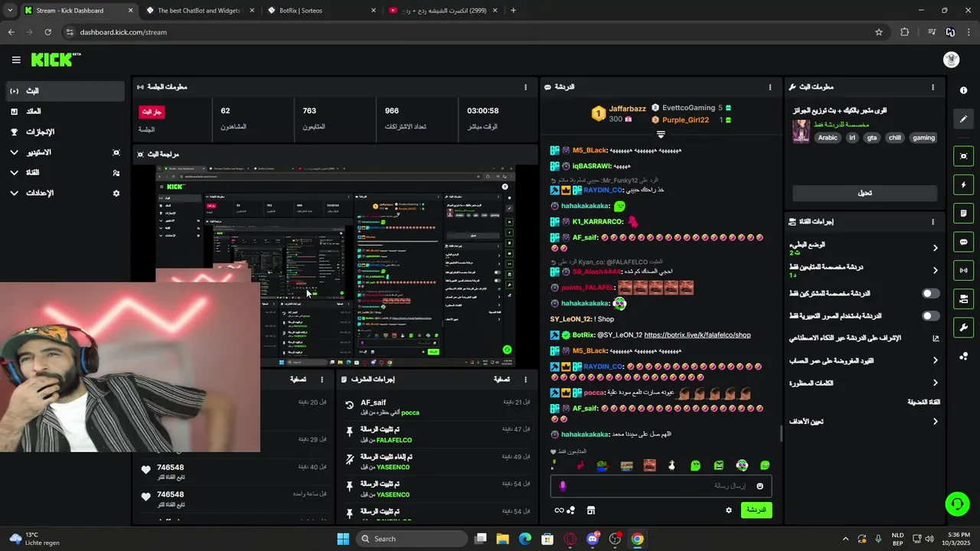Toggle emote-only chat switch
This screenshot has width=980, height=551.
(x=930, y=315)
